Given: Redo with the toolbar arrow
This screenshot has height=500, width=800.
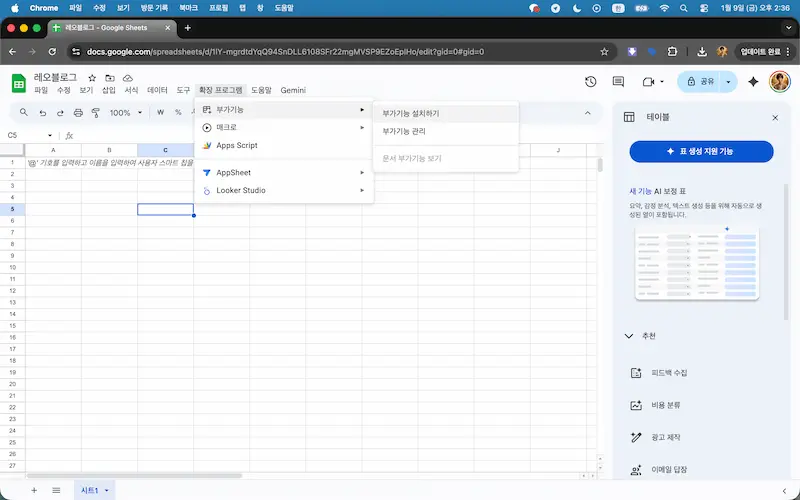Looking at the screenshot, I should 60,113.
